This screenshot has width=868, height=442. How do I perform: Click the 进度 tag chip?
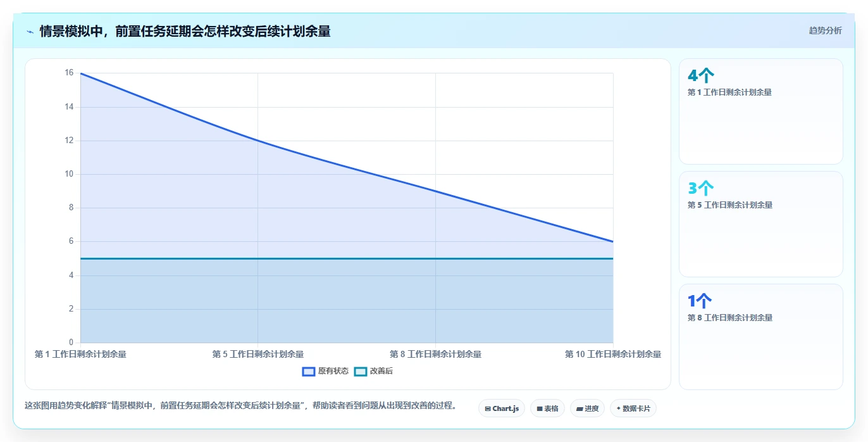pos(588,408)
